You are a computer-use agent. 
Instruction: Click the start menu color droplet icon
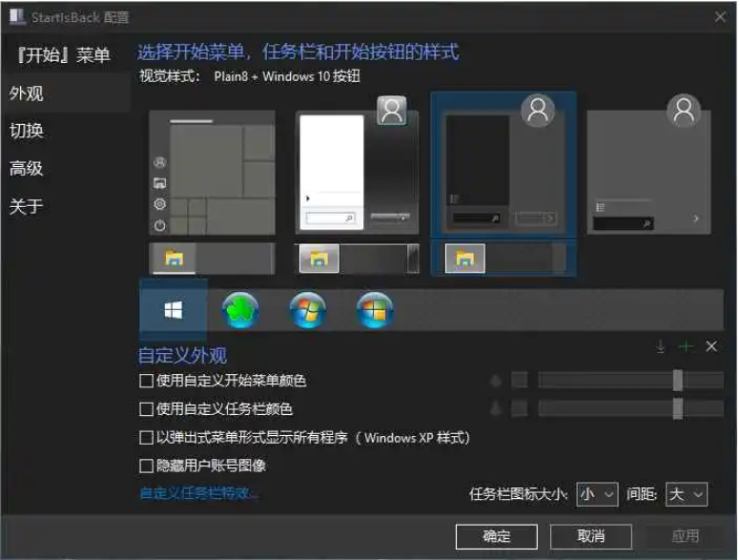[x=496, y=380]
